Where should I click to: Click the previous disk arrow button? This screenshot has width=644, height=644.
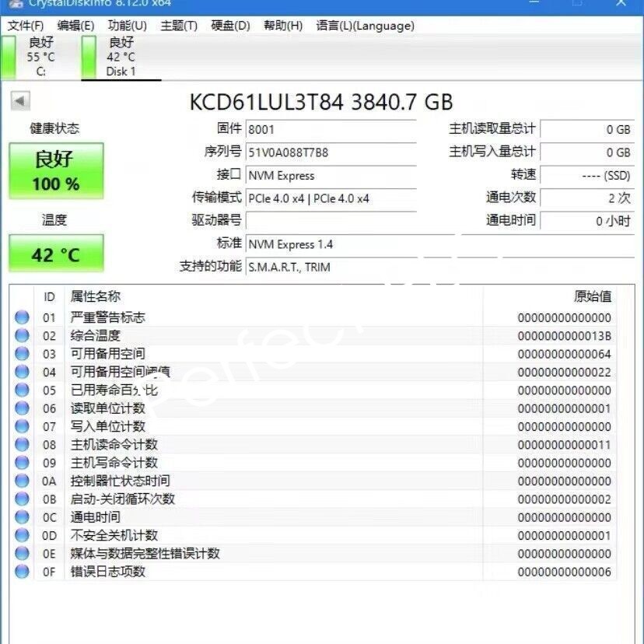[20, 100]
